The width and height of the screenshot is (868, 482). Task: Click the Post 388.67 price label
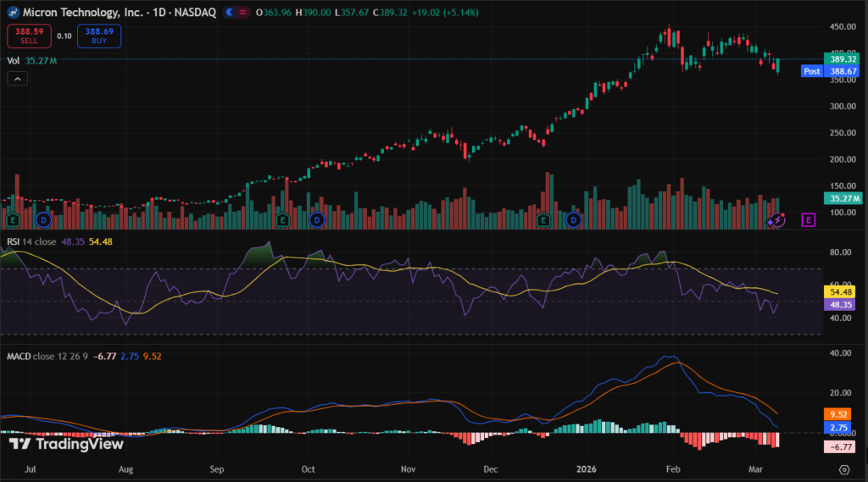point(831,72)
